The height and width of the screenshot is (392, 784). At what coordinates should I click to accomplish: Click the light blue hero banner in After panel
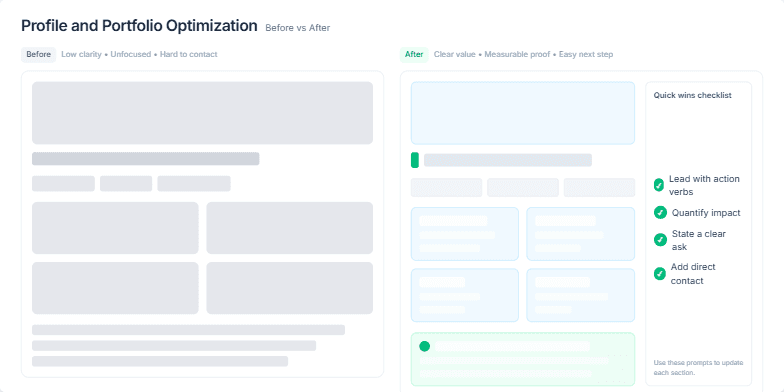(x=523, y=113)
